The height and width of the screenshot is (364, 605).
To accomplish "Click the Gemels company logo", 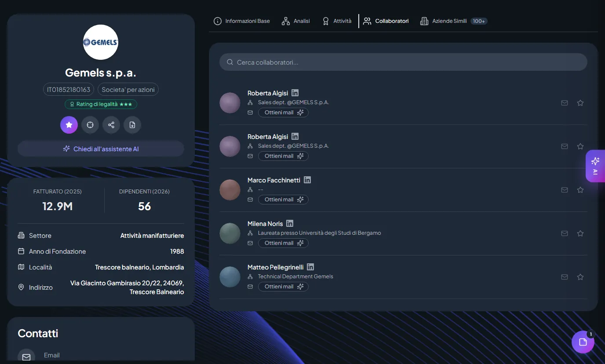I will (x=101, y=42).
